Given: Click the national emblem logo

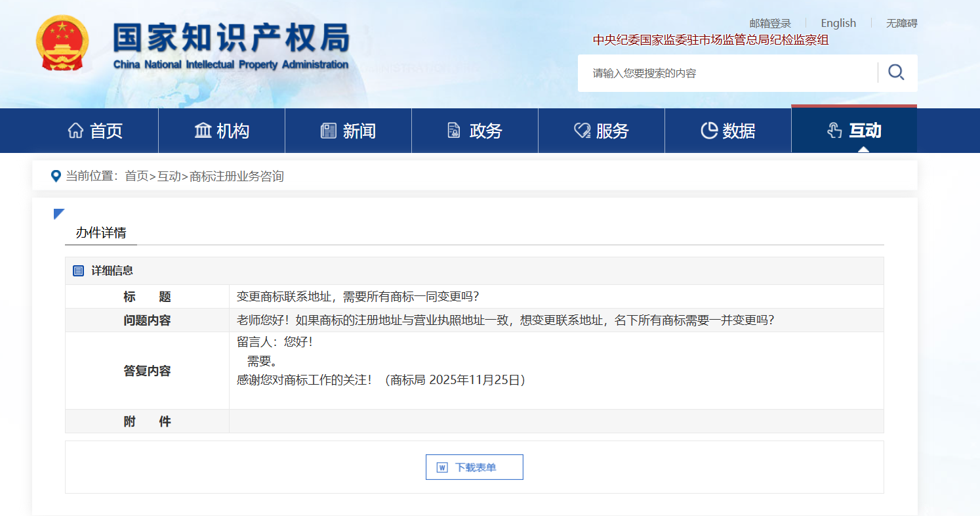Looking at the screenshot, I should point(62,43).
